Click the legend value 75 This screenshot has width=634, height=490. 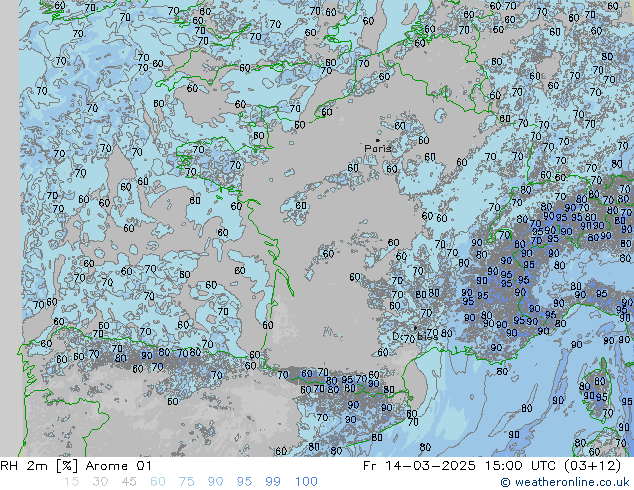pos(187,482)
